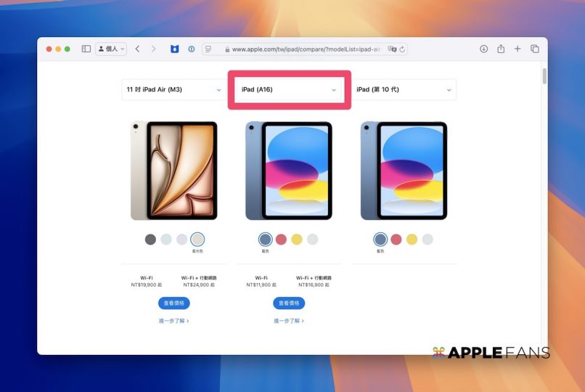The height and width of the screenshot is (392, 585).
Task: Click the URL address bar
Action: click(305, 49)
